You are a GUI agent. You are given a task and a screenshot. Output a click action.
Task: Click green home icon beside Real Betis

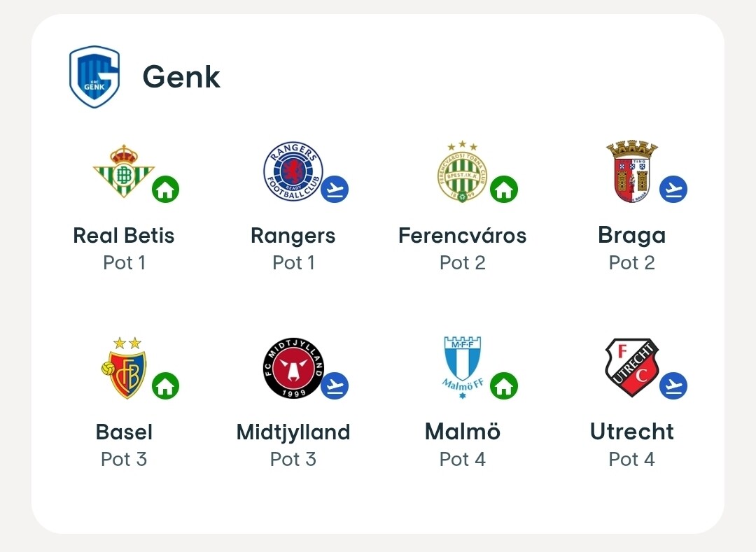(x=165, y=190)
